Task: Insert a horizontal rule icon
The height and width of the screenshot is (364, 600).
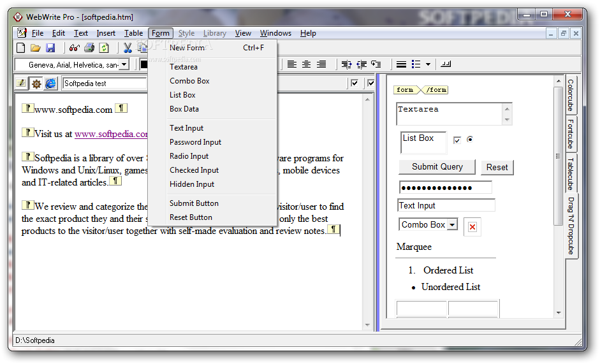Action: 402,64
